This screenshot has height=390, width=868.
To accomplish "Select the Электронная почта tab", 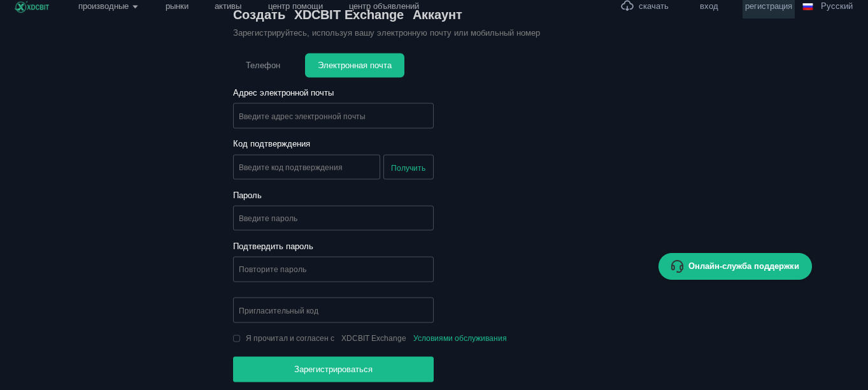I will pyautogui.click(x=355, y=65).
